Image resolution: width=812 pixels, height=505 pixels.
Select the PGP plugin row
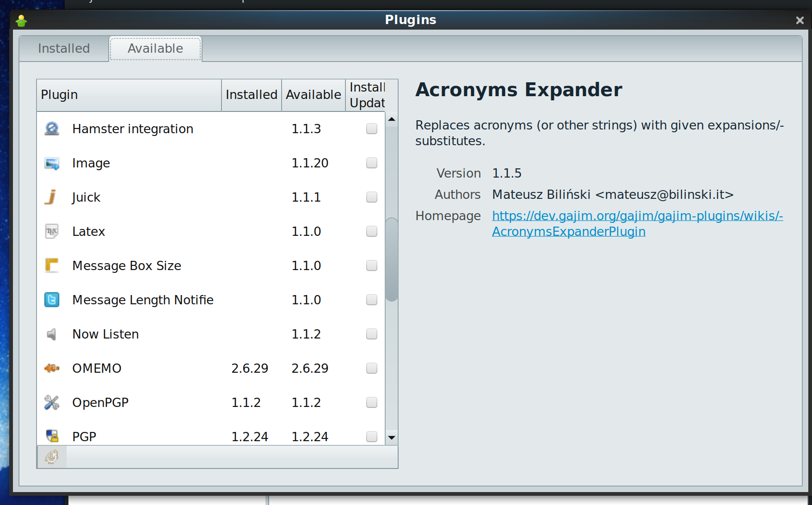[211, 433]
